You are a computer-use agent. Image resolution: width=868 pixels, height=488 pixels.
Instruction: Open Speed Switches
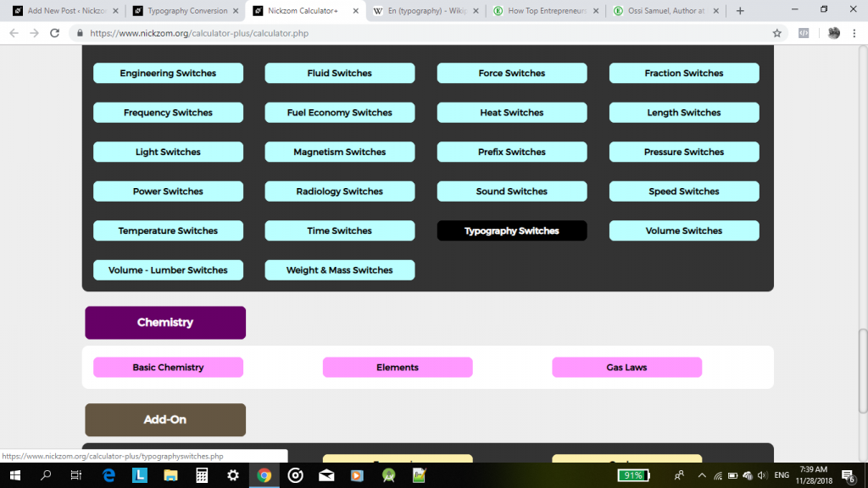click(x=684, y=191)
